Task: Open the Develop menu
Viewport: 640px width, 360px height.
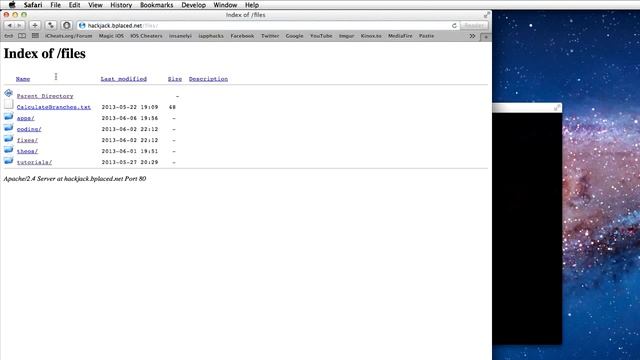Action: [193, 5]
